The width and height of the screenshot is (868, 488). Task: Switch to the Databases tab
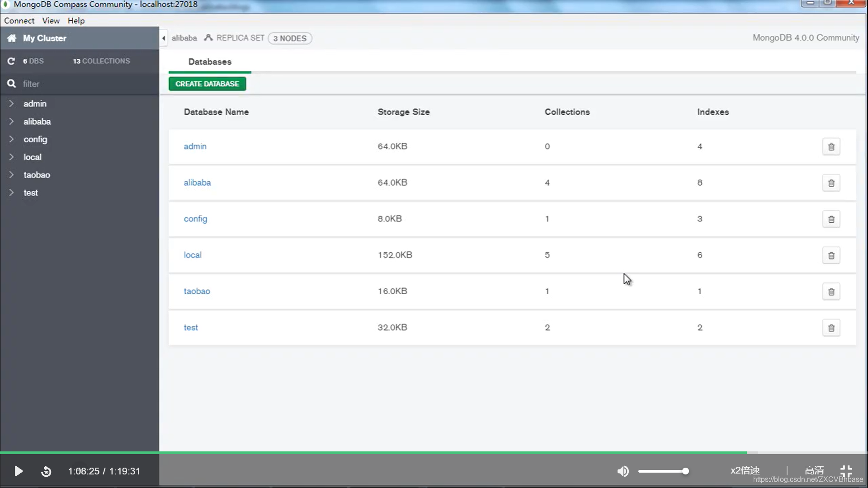(210, 62)
